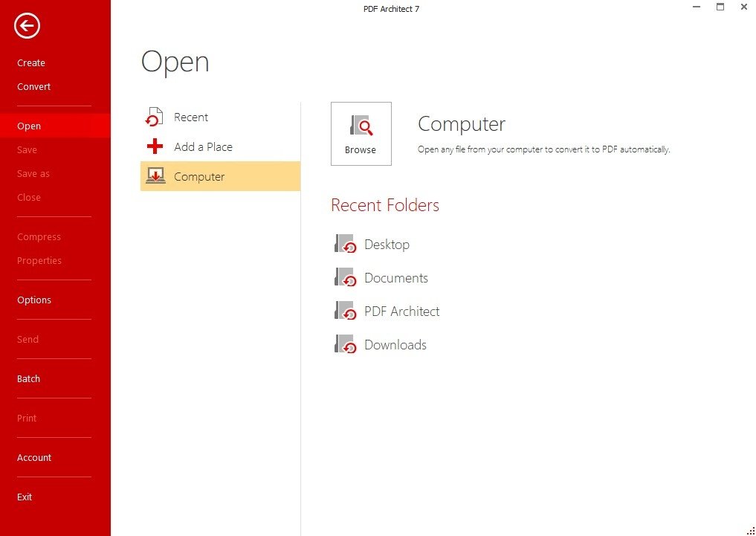Select Close in the sidebar menu
This screenshot has height=536, width=756.
tap(29, 197)
